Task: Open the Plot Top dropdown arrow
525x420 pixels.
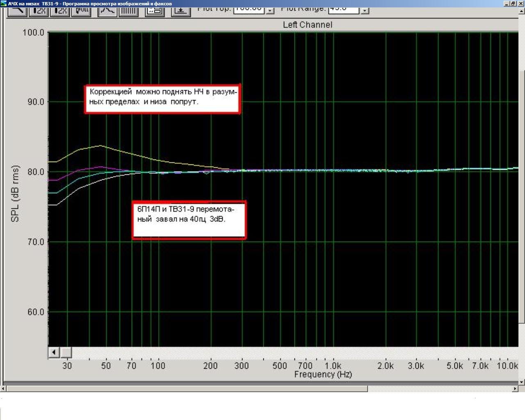Action: coord(270,10)
